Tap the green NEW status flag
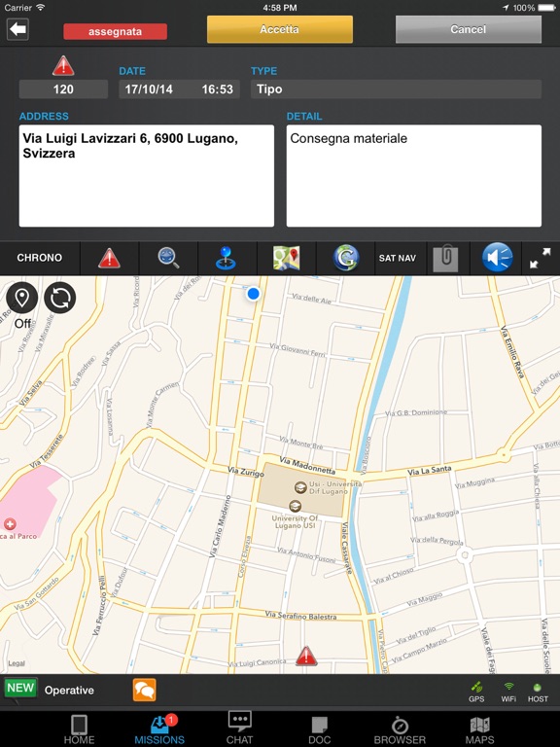 [20, 689]
